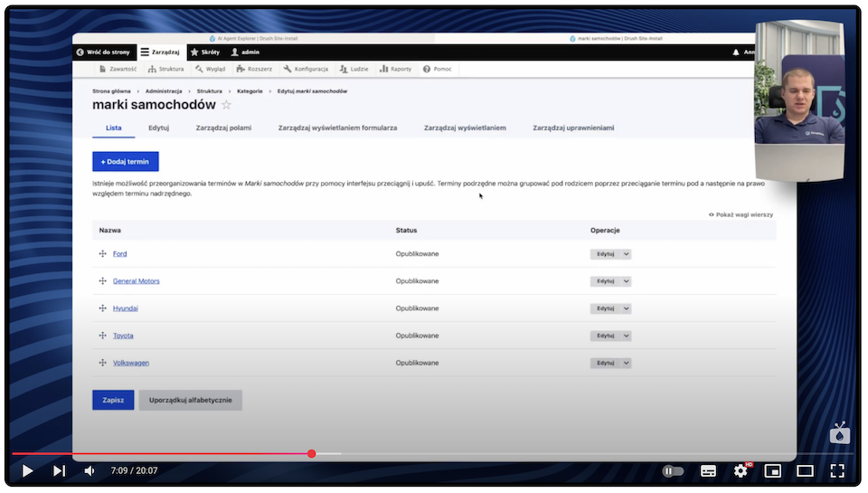
Task: Open the General Motors term link
Action: pos(137,280)
